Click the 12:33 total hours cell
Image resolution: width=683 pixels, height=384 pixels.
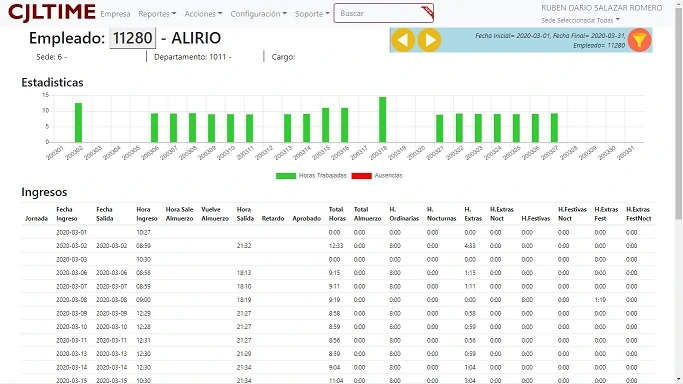[x=336, y=246]
